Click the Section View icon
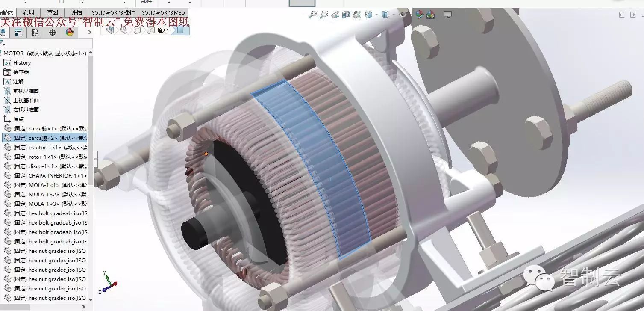This screenshot has width=644, height=311. [346, 15]
